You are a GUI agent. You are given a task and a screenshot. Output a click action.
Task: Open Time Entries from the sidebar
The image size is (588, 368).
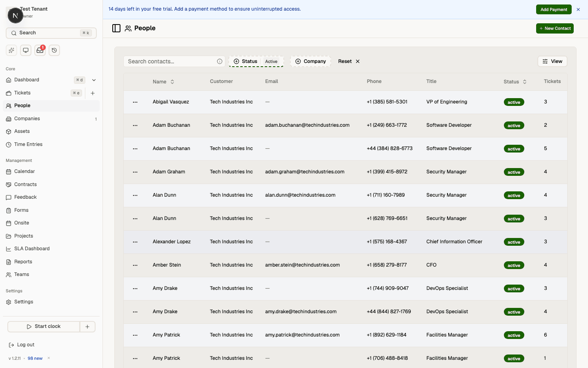(x=28, y=144)
